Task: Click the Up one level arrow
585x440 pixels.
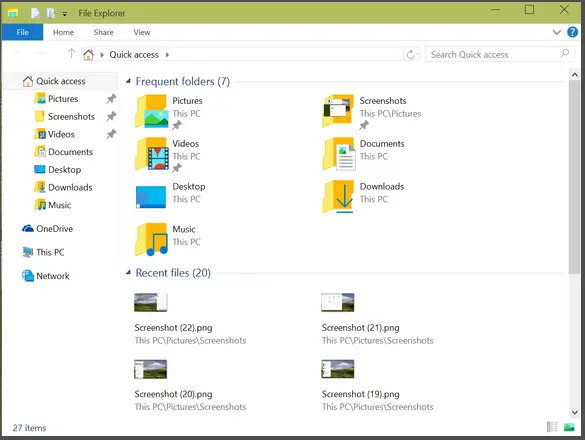Action: point(71,53)
